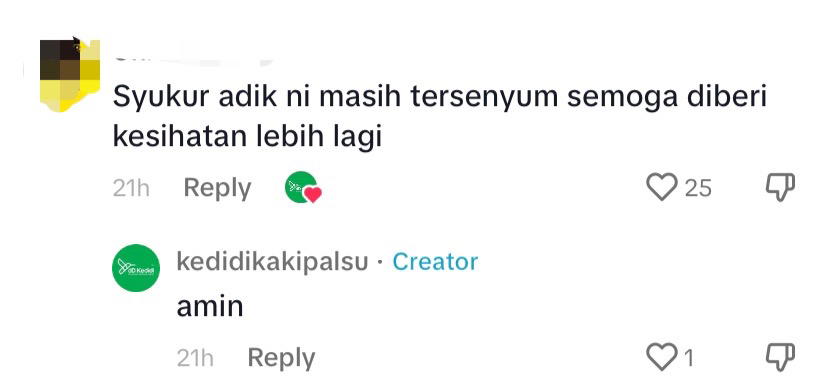Click the green liked-by-creator badge

(303, 187)
